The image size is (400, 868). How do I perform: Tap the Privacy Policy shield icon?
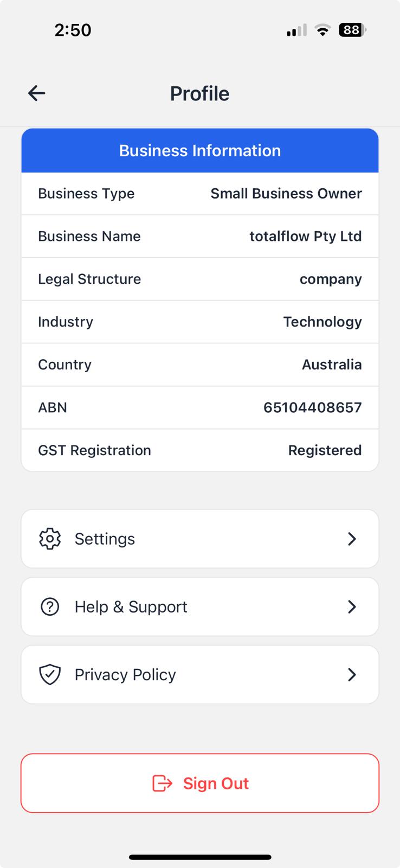(50, 674)
